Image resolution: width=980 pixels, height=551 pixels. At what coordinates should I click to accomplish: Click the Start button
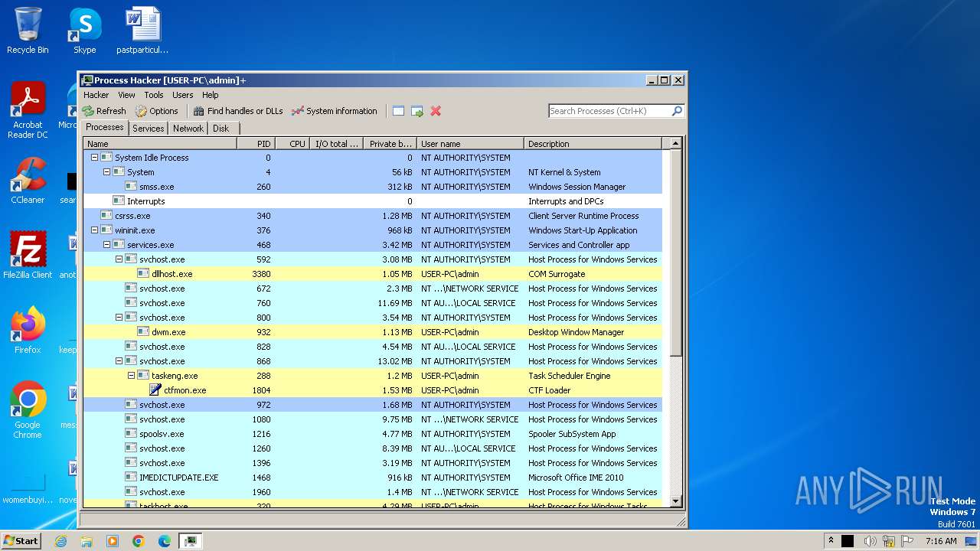click(21, 540)
